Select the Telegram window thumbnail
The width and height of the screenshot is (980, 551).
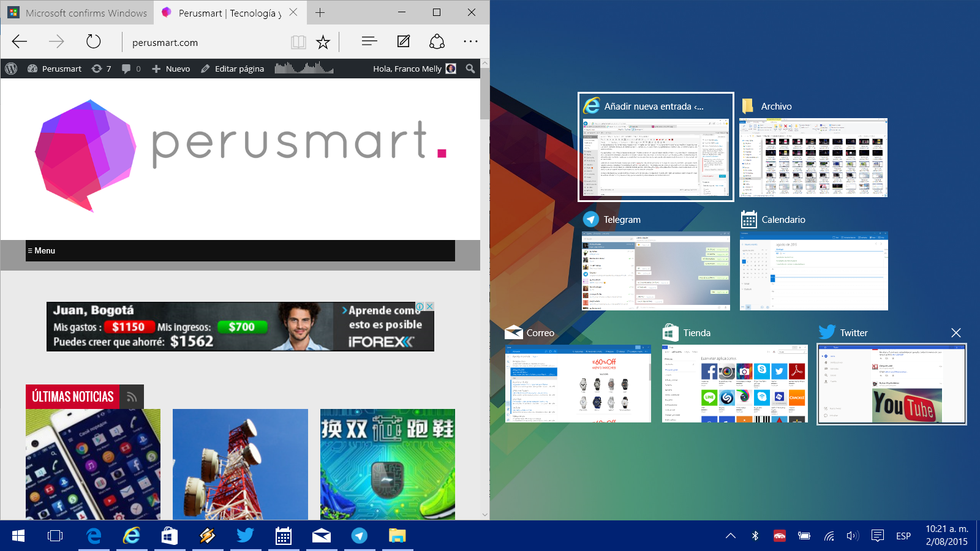(x=656, y=271)
